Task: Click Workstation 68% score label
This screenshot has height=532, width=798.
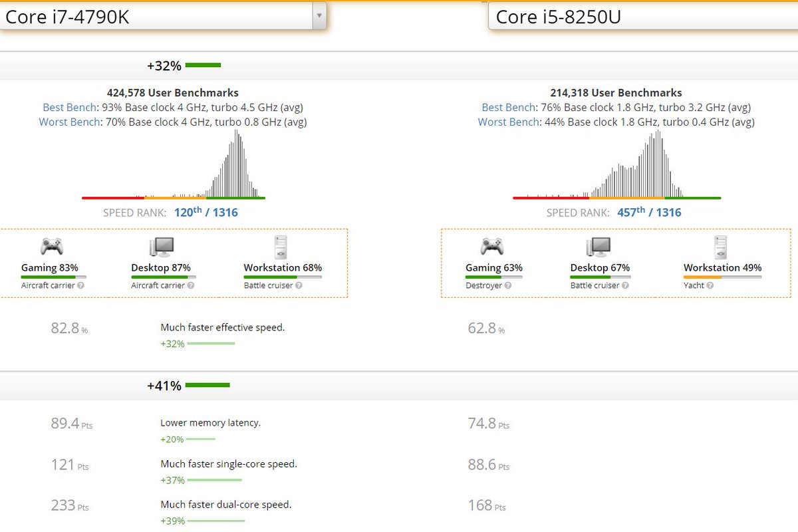Action: [283, 268]
